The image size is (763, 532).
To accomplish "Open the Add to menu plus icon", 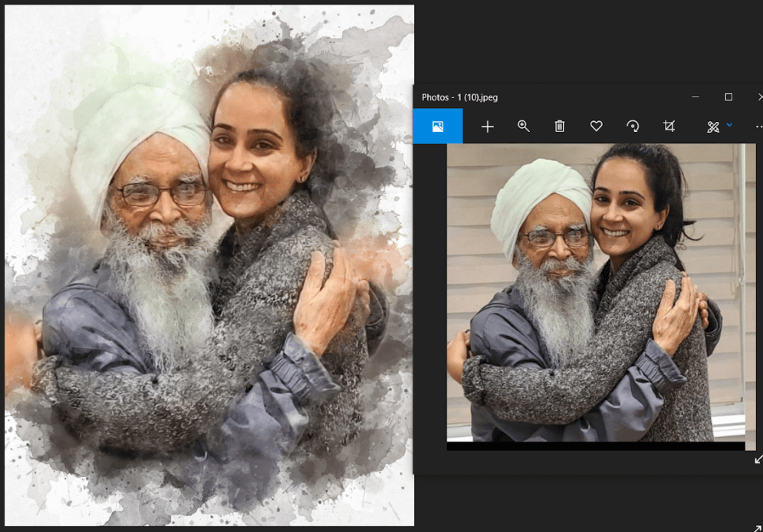I will [x=488, y=126].
